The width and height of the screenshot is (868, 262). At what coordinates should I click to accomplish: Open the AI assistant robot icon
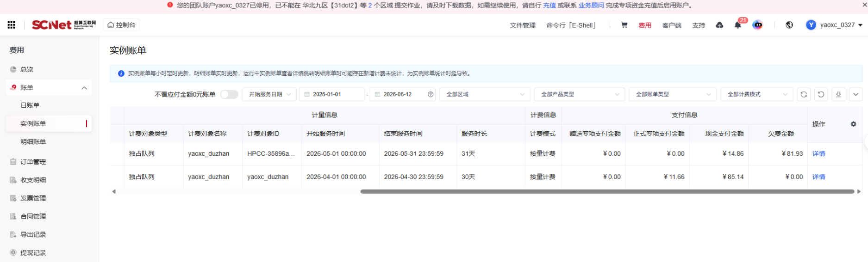click(x=757, y=25)
